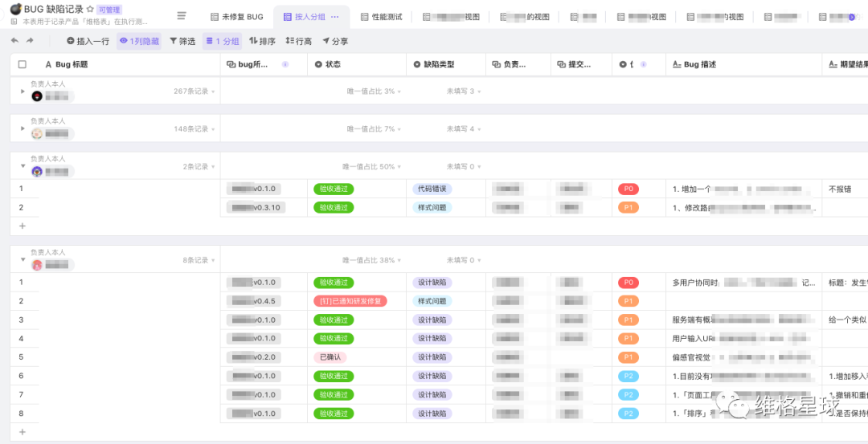Image resolution: width=868 pixels, height=444 pixels.
Task: Click the description cell starting 用户输入UR
Action: 744,338
